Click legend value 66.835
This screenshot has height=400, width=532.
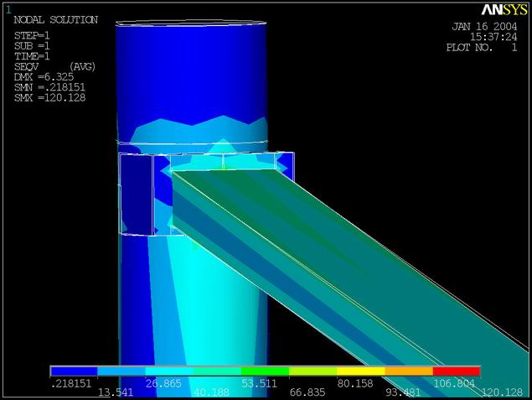pyautogui.click(x=307, y=392)
